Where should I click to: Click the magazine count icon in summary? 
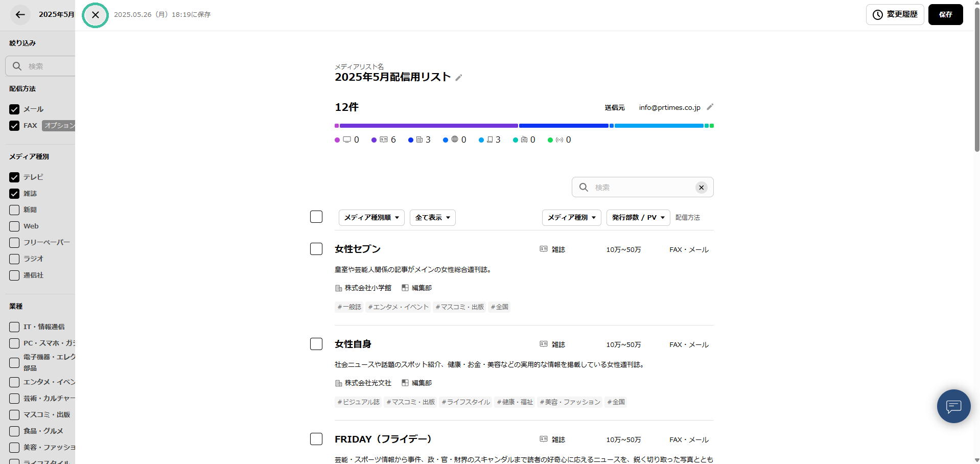click(x=384, y=140)
